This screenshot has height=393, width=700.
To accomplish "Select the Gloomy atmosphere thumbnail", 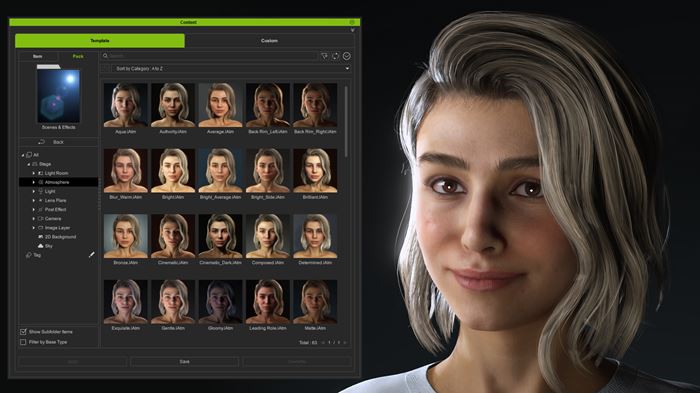I will pos(220,301).
